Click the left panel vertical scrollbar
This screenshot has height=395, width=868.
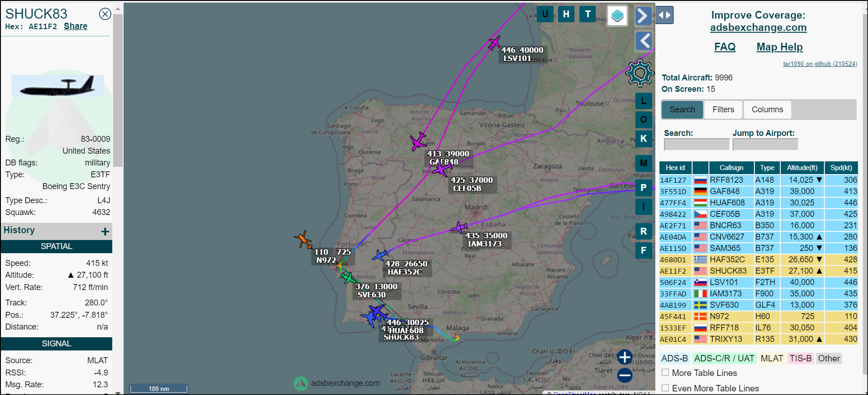click(x=118, y=91)
